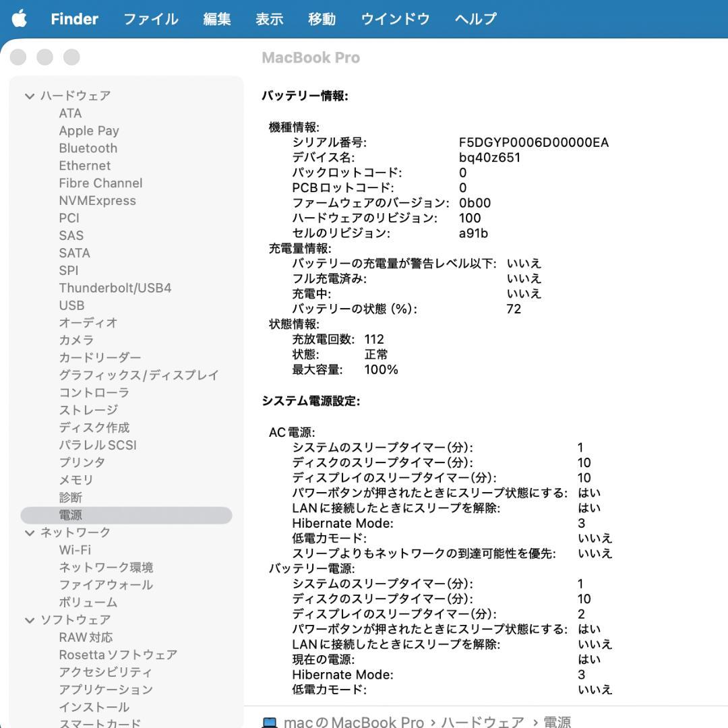Collapse the ネットワーク section chevron
This screenshot has width=728, height=728.
(30, 533)
